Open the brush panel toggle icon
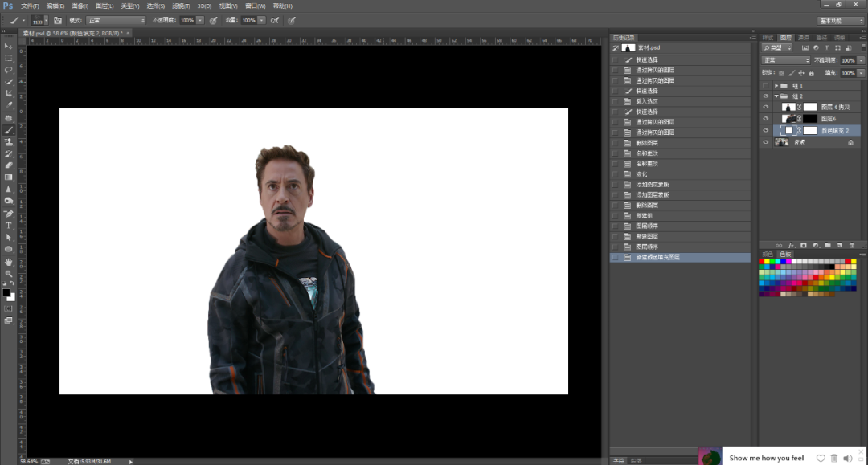This screenshot has height=465, width=868. [x=58, y=20]
